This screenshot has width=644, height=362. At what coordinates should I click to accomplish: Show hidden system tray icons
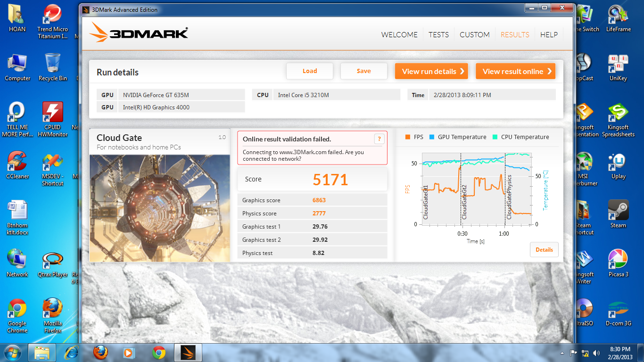562,353
